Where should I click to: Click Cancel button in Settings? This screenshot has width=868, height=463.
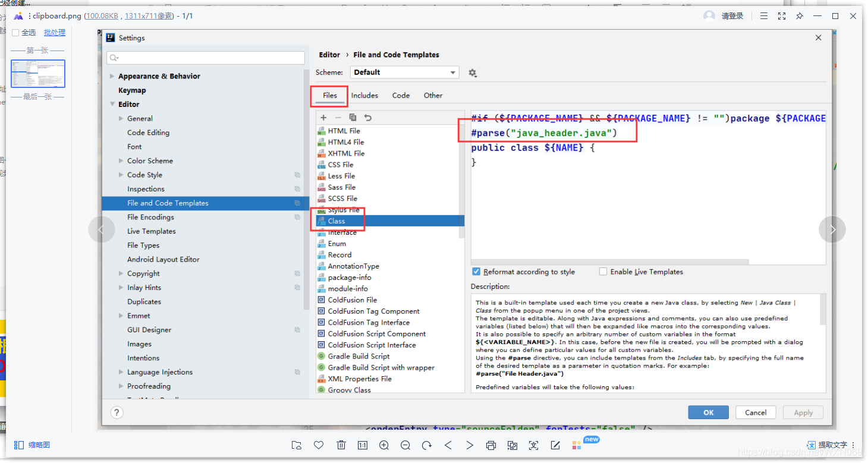tap(756, 412)
